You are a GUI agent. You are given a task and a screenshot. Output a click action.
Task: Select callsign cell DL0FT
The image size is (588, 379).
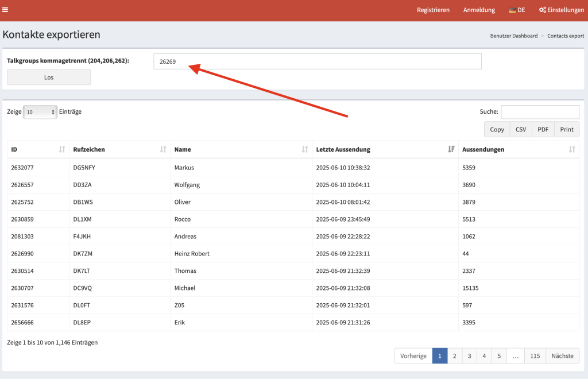click(x=82, y=305)
